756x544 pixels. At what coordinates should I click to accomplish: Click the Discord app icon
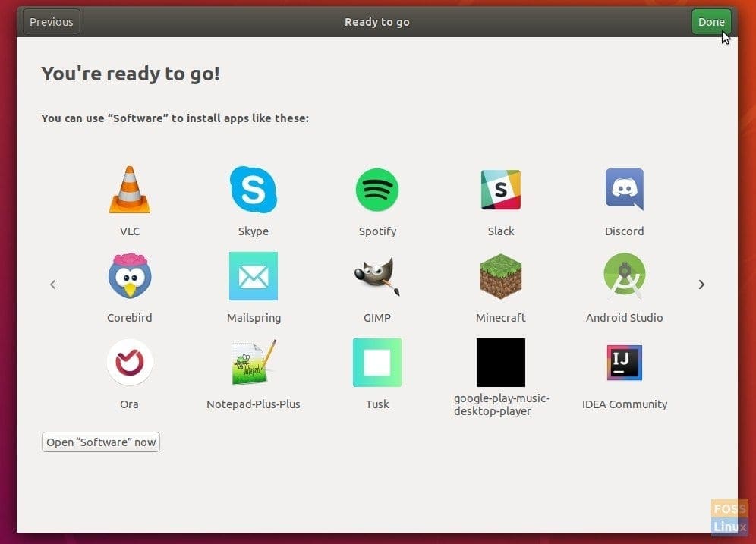(x=625, y=190)
